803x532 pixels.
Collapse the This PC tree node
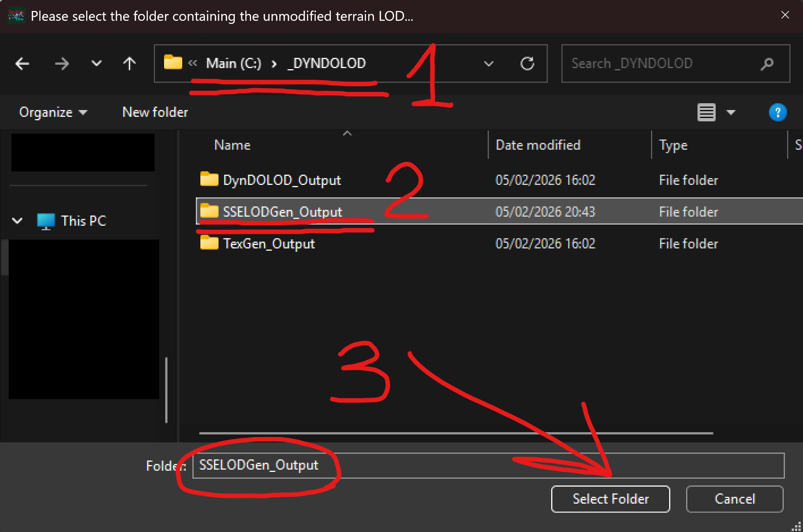[x=17, y=221]
